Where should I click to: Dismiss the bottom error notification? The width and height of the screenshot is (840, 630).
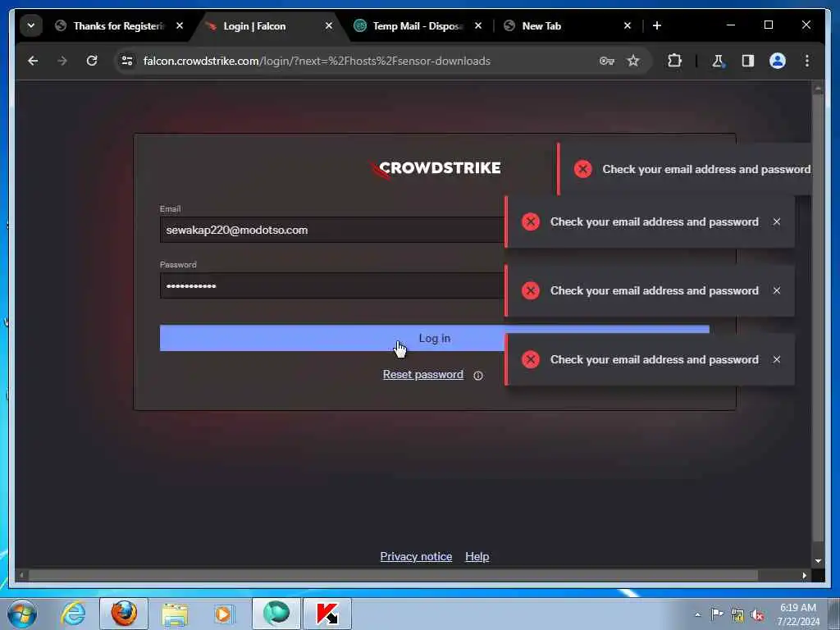(777, 359)
